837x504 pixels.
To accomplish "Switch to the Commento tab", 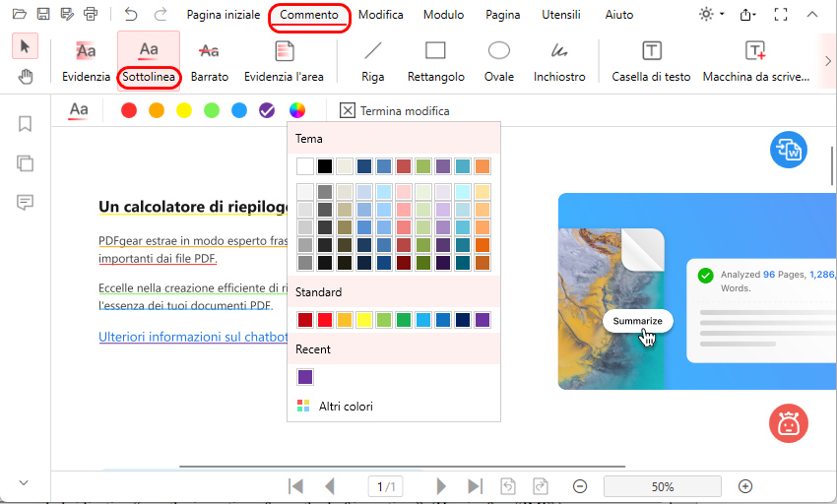I will pyautogui.click(x=309, y=15).
